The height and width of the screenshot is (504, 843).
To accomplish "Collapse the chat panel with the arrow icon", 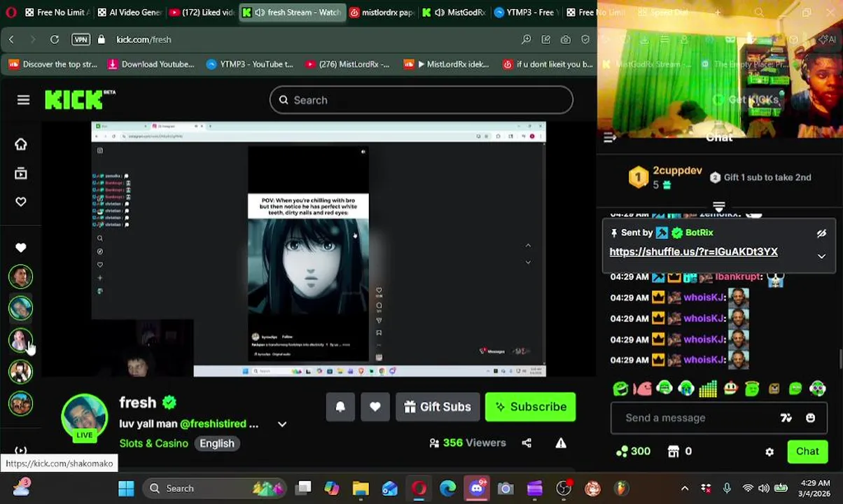I will coord(610,138).
